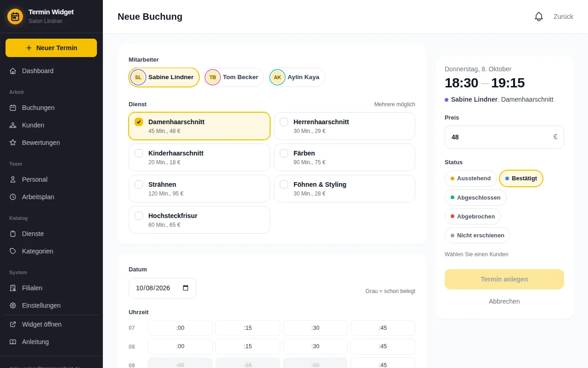Click the Kategorien tag icon

(13, 251)
